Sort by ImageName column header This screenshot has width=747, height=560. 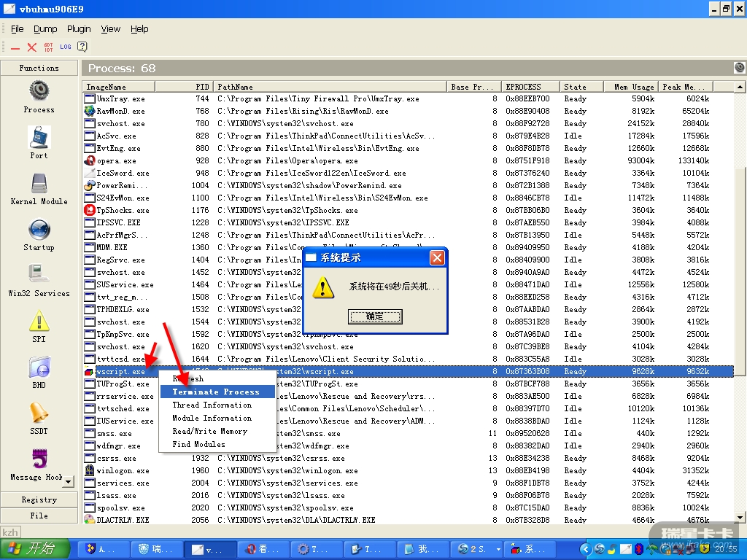click(x=119, y=87)
